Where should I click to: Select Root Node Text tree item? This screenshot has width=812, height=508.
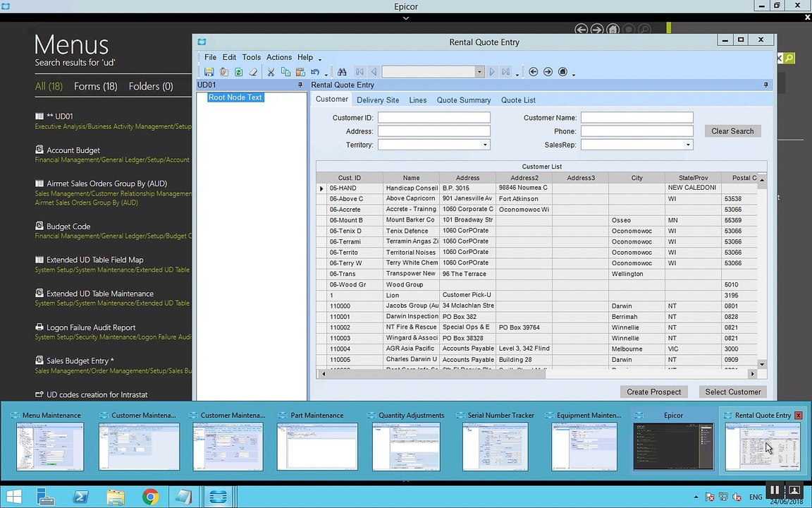pos(235,97)
